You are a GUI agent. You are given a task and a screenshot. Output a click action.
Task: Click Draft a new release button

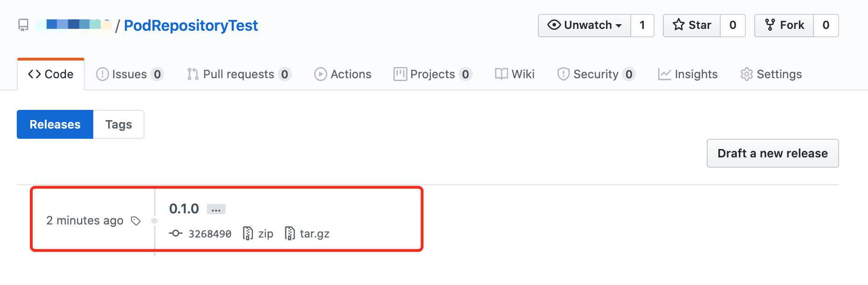tap(772, 153)
